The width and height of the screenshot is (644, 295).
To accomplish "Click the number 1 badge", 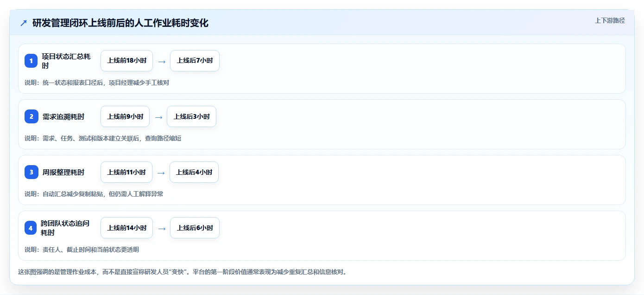I will [31, 61].
